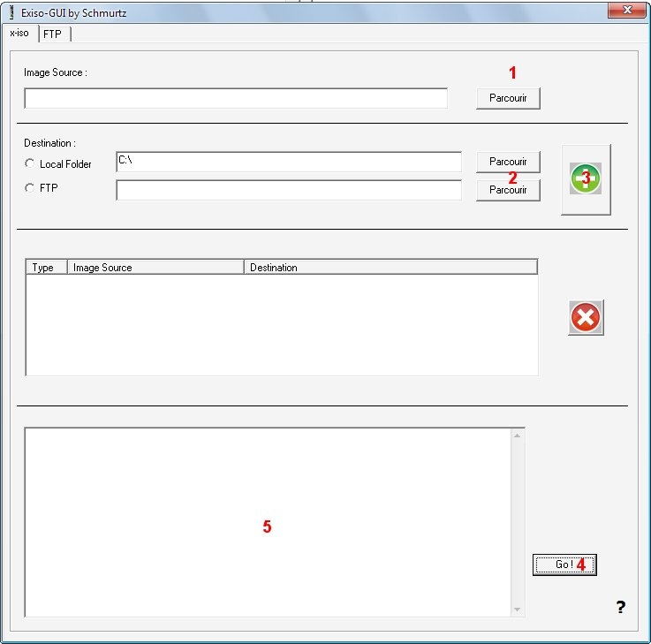The width and height of the screenshot is (651, 644).
Task: Select the Local Folder radio button
Action: tap(30, 163)
